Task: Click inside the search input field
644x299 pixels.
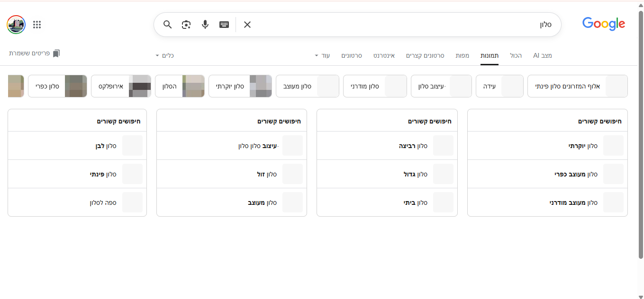Action: coord(426,24)
